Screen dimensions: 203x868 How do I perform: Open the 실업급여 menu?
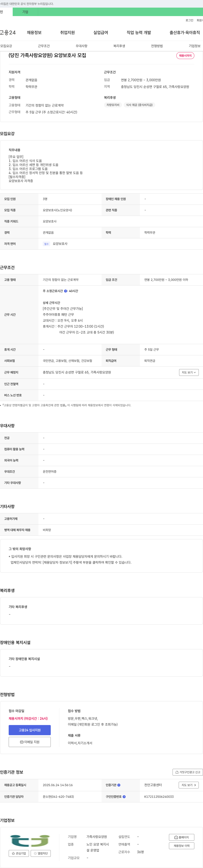pos(101,33)
